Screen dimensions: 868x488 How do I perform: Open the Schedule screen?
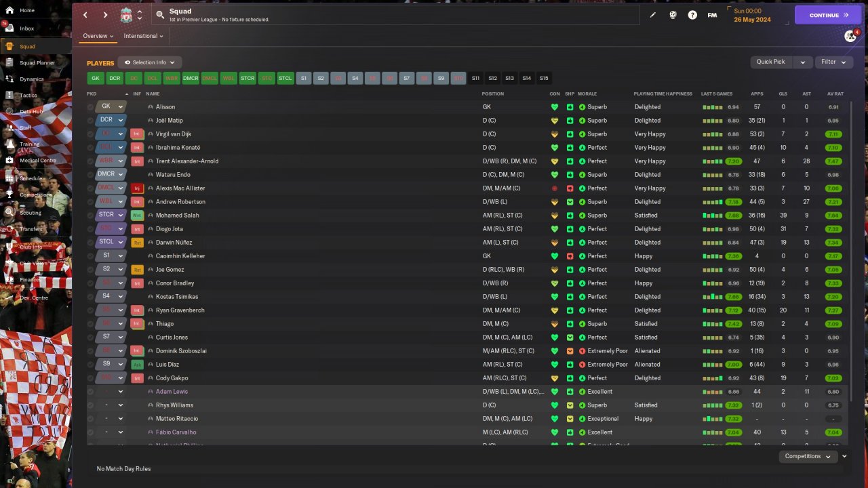pyautogui.click(x=31, y=178)
